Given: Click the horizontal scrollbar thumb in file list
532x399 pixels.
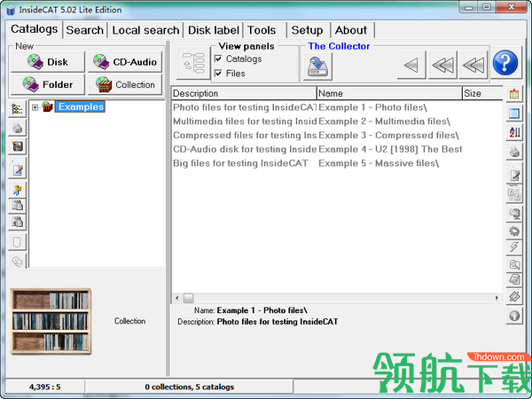Looking at the screenshot, I should [189, 298].
